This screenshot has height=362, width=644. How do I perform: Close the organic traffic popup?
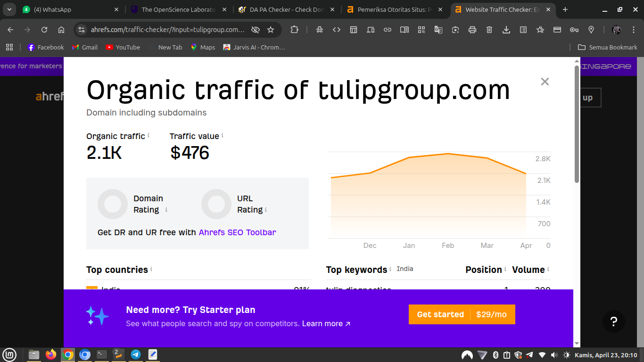(545, 82)
